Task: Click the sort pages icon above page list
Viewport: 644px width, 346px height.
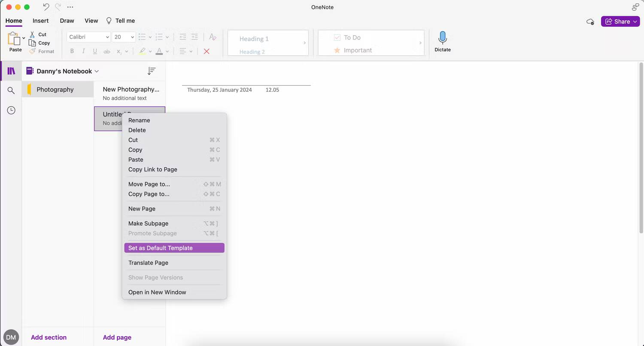Action: [x=151, y=71]
